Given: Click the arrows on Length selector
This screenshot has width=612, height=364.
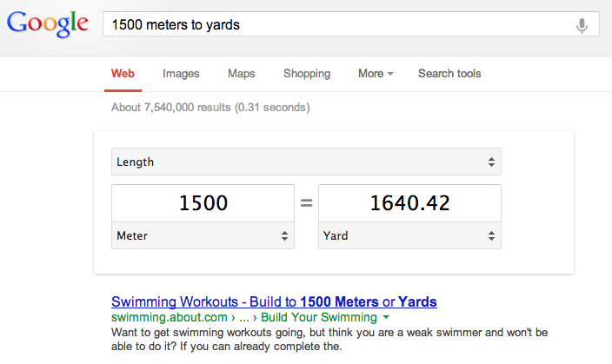Looking at the screenshot, I should point(491,162).
